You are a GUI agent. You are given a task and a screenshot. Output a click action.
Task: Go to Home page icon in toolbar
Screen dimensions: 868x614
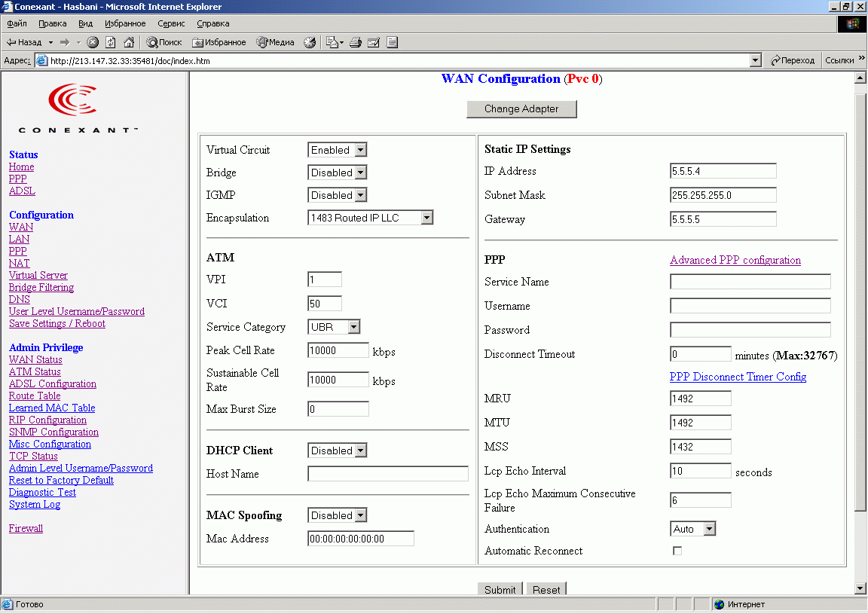coord(129,42)
